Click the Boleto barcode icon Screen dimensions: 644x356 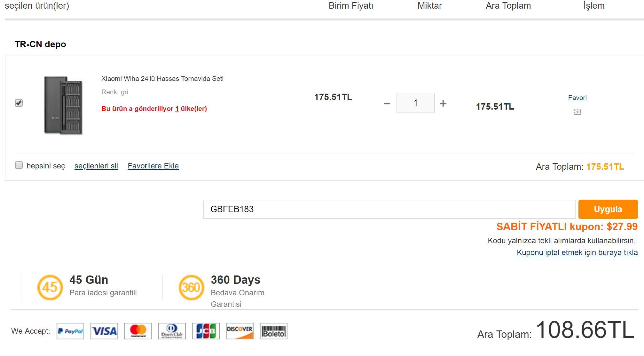pos(274,331)
